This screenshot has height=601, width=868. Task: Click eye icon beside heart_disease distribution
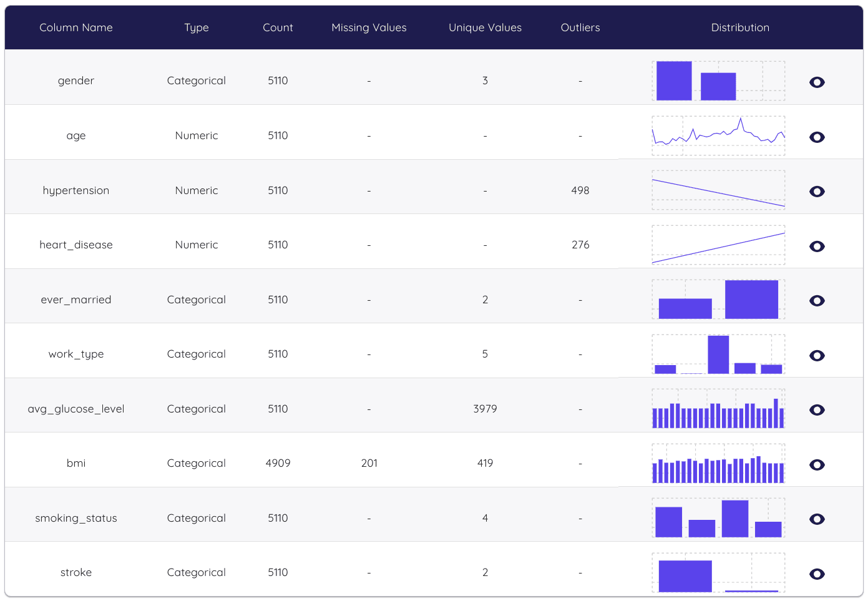point(817,247)
